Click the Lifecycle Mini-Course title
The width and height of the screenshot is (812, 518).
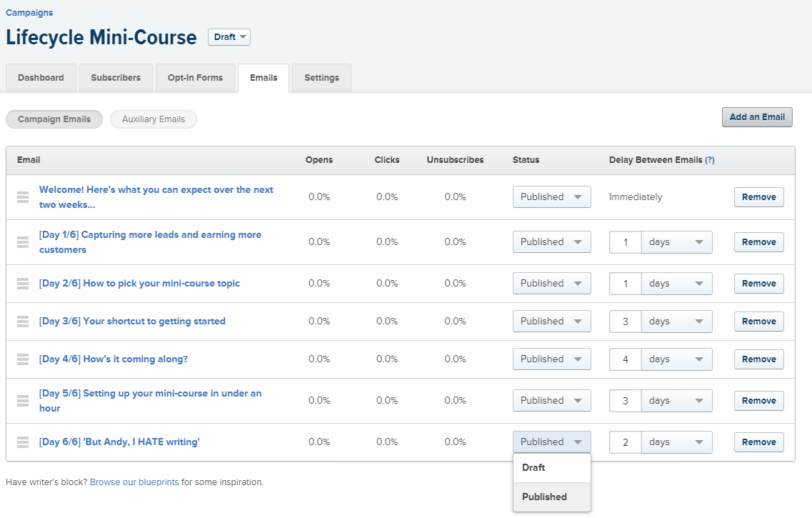[101, 37]
